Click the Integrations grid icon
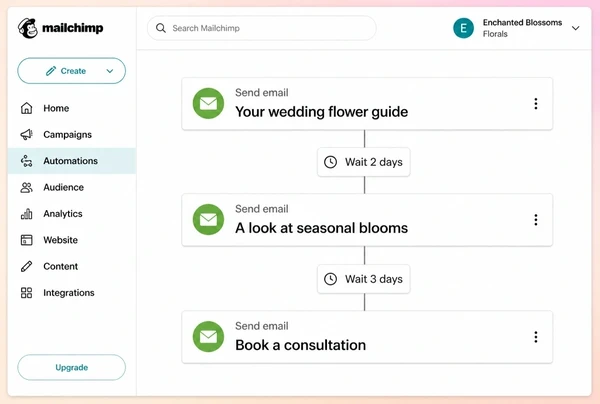 click(x=26, y=293)
